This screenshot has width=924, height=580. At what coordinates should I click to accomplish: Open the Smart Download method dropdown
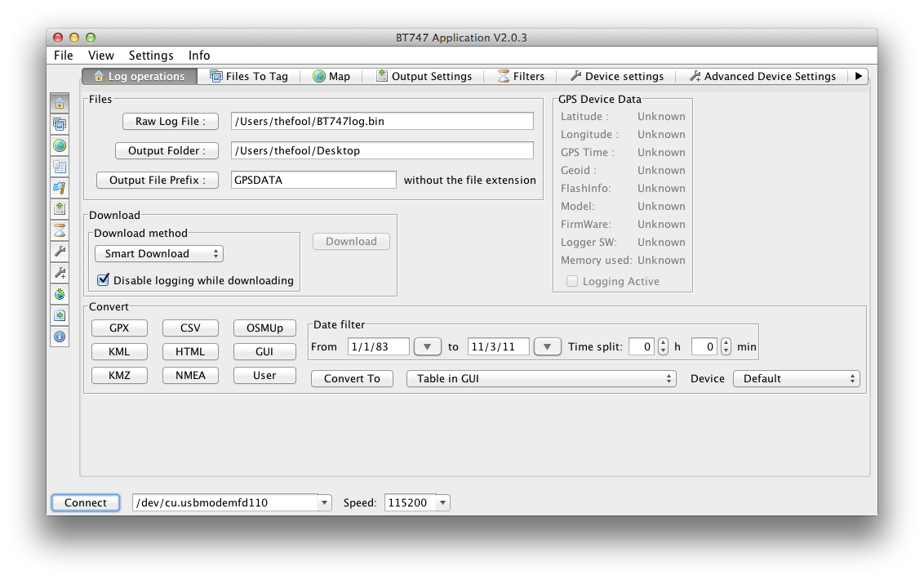[x=159, y=254]
